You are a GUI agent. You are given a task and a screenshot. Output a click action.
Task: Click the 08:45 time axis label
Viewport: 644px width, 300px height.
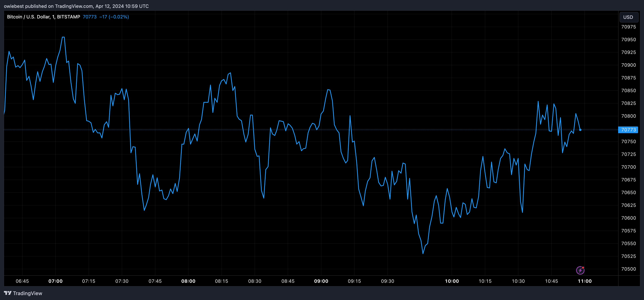288,281
